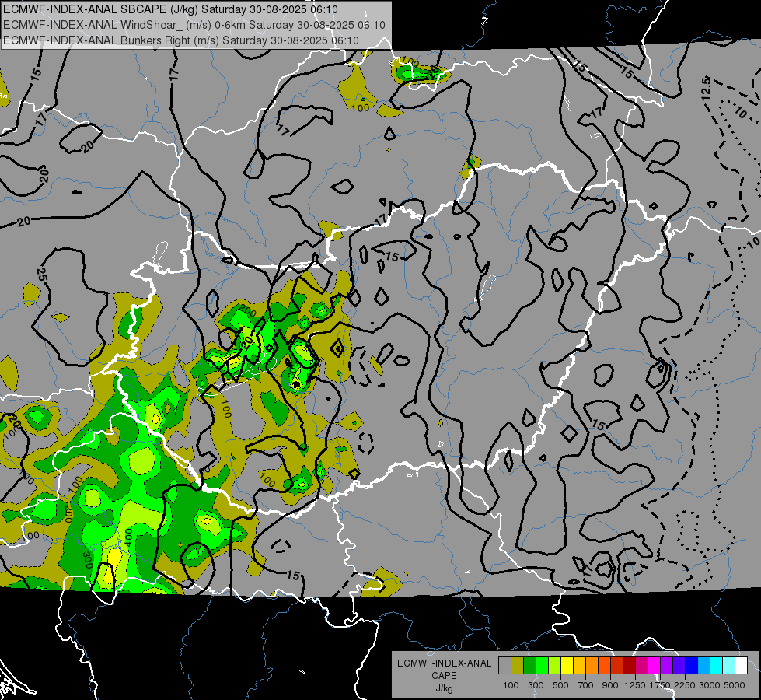Select the white swatch at the legend end
Screen dimensions: 761x700
pyautogui.click(x=742, y=665)
